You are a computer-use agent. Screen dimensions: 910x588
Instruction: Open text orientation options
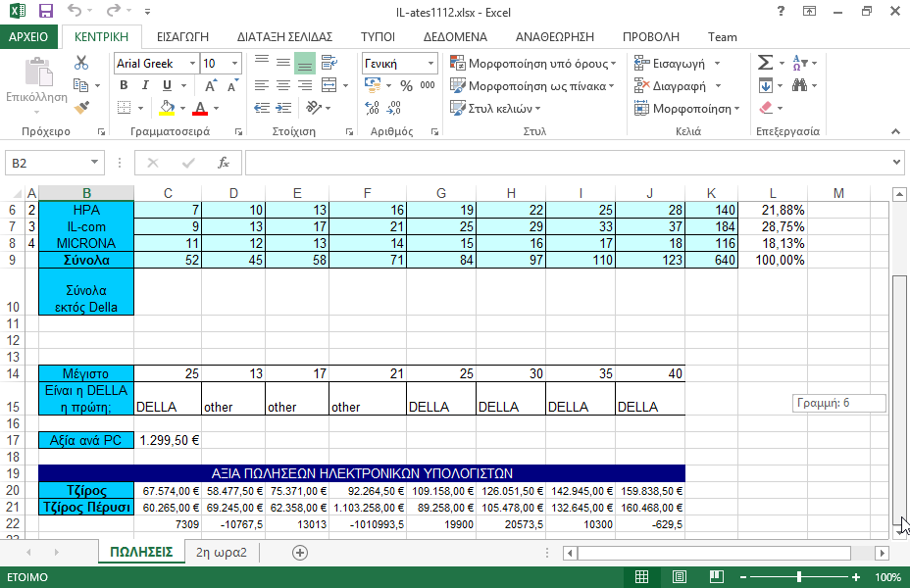click(314, 108)
